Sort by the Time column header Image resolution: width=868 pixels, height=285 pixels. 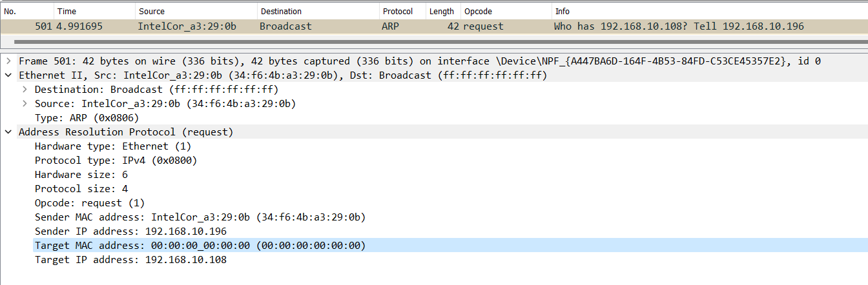[94, 11]
